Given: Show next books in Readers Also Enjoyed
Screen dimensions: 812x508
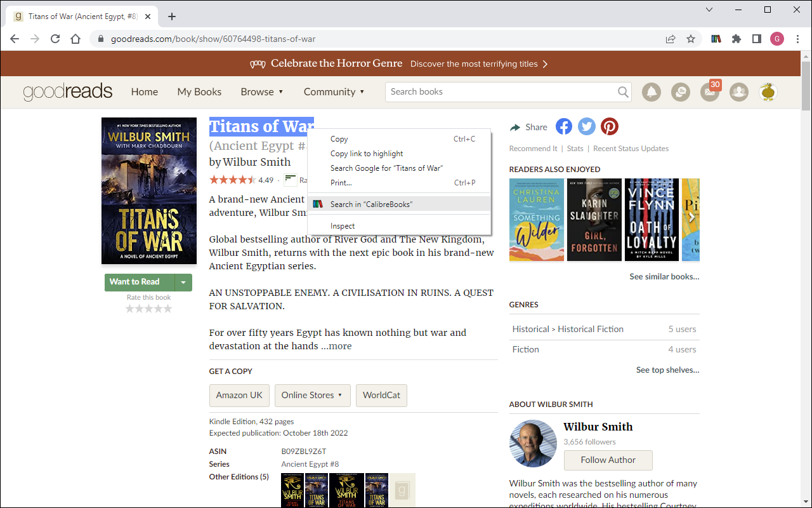Looking at the screenshot, I should click(691, 217).
